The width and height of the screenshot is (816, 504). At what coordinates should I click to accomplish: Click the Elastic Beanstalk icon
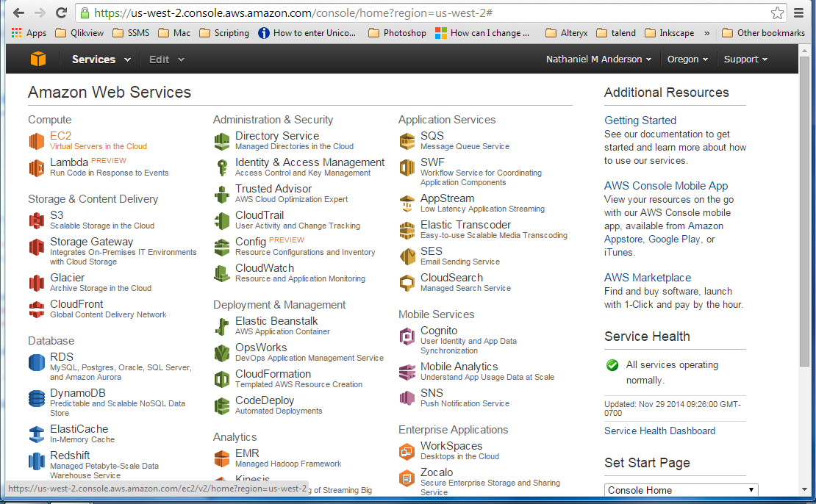click(222, 327)
